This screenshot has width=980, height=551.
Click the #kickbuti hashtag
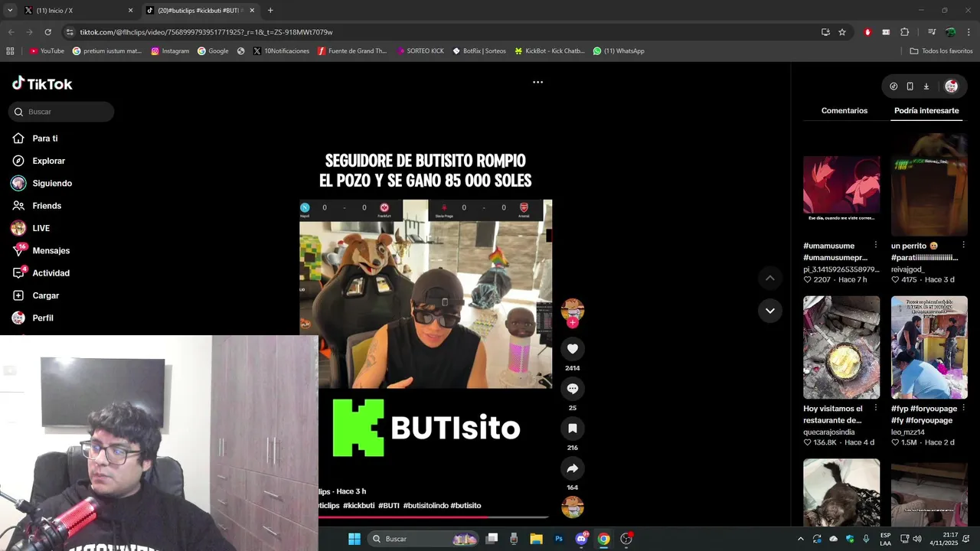358,506
